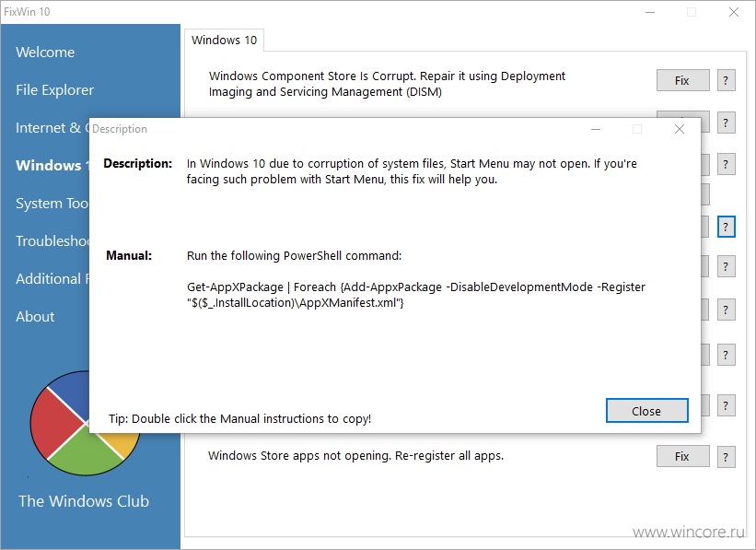The height and width of the screenshot is (550, 756).
Task: Click Windows Store apps not opening text
Action: click(x=355, y=455)
